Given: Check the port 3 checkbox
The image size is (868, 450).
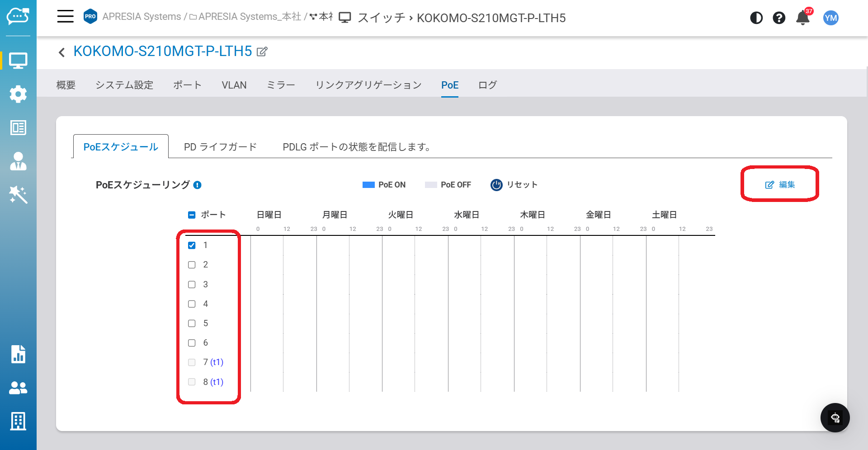Looking at the screenshot, I should pos(192,285).
